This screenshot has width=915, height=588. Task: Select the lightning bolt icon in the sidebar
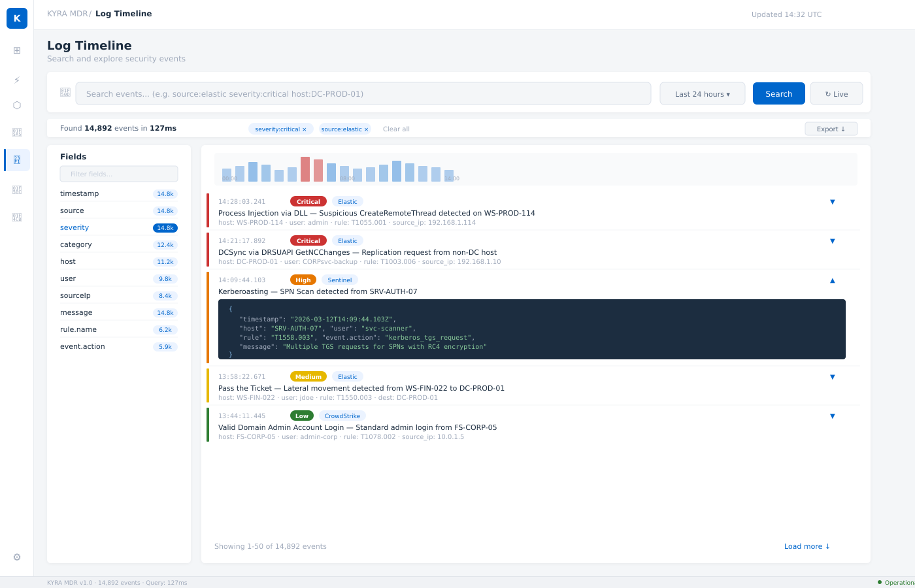tap(17, 80)
